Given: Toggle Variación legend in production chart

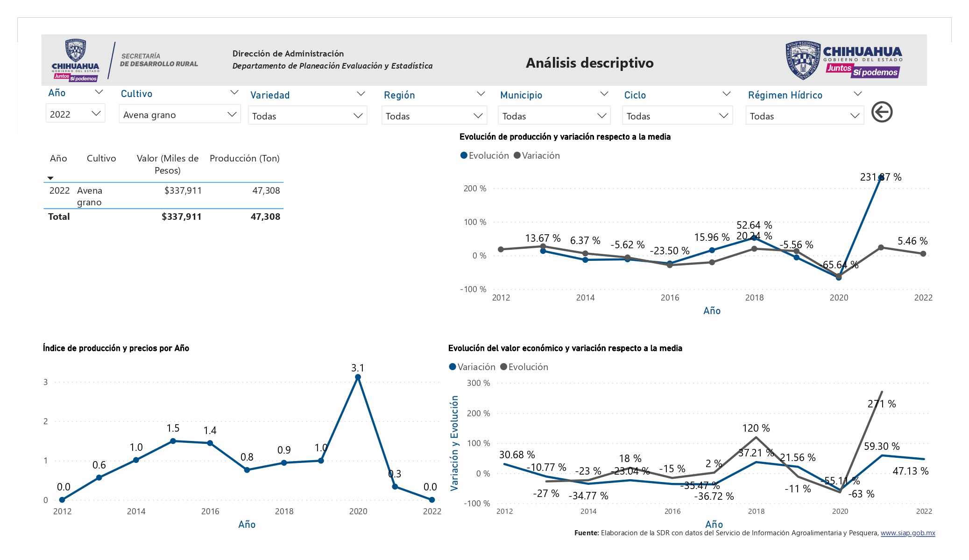Looking at the screenshot, I should 537,155.
